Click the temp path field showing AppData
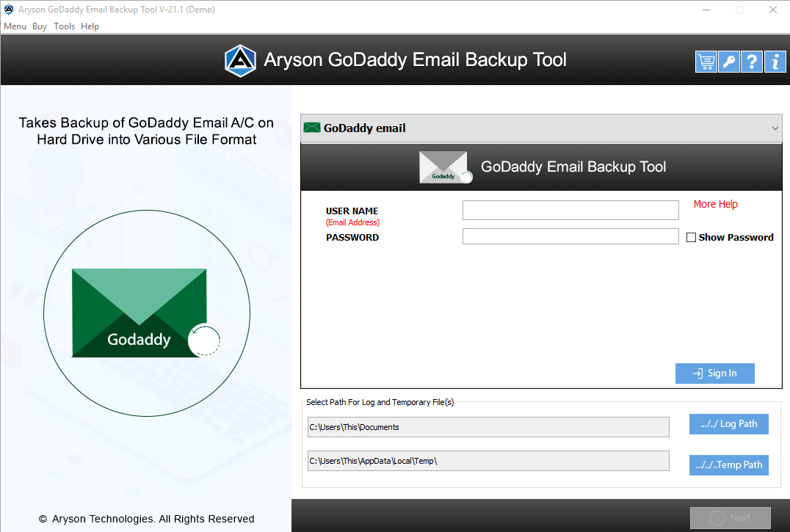 point(488,461)
